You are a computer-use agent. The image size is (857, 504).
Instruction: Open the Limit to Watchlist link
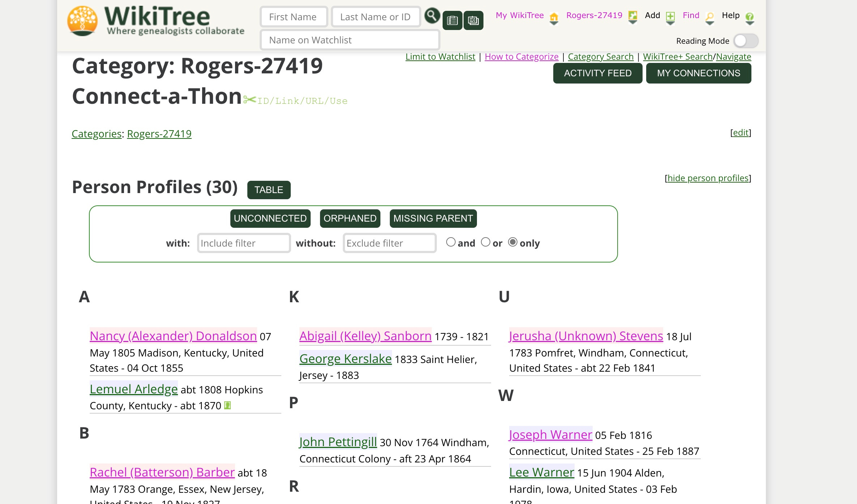(x=440, y=57)
